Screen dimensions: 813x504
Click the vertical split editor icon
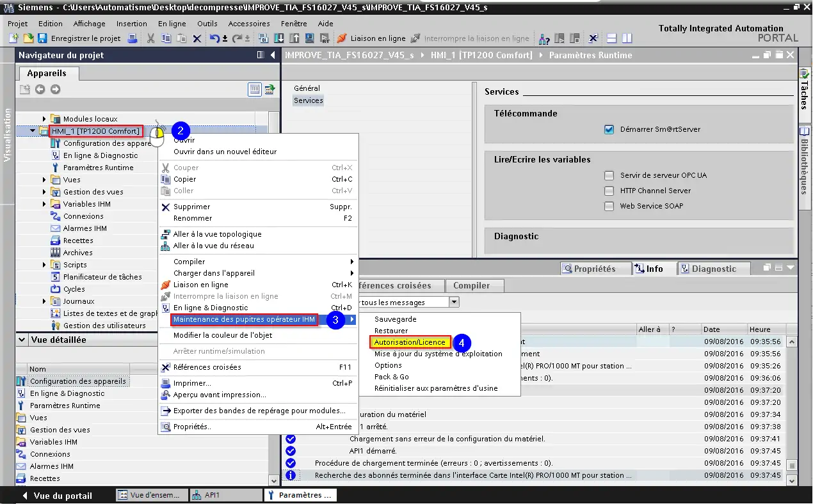[627, 38]
